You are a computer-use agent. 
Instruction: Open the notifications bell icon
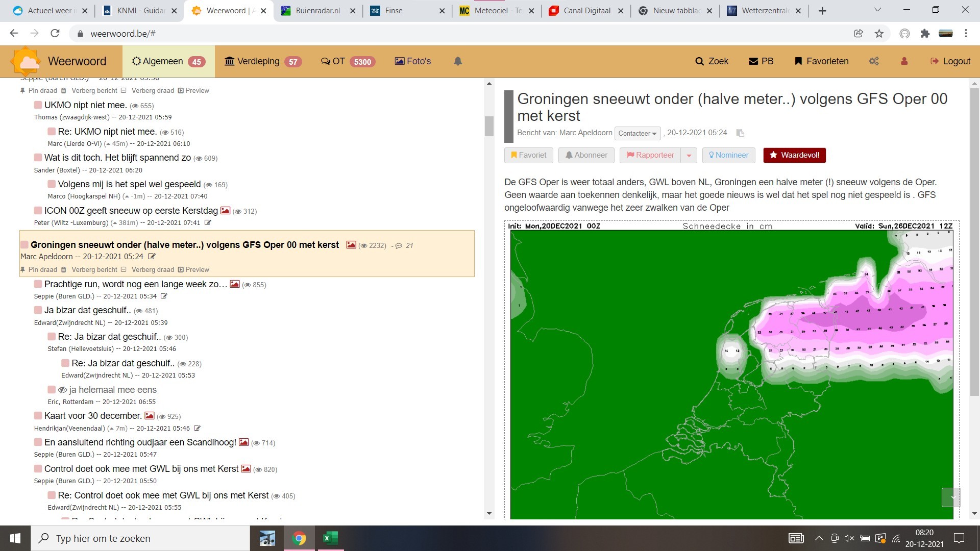tap(458, 61)
